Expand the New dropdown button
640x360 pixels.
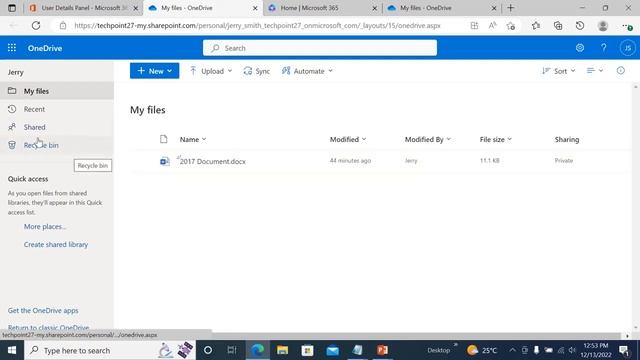(x=154, y=71)
